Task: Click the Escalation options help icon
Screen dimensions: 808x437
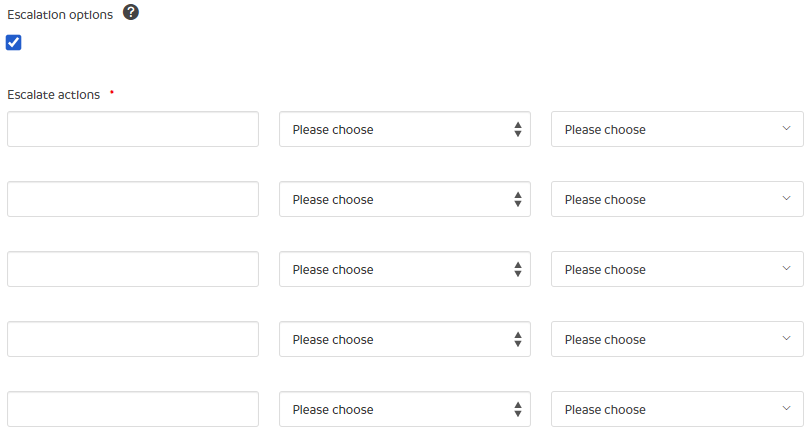Action: click(x=130, y=13)
